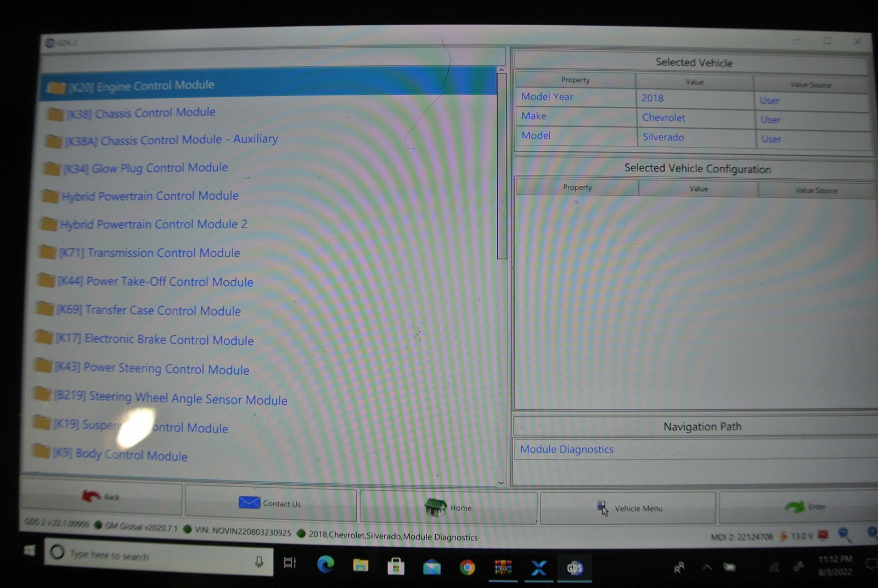Click Value header in Selected Vehicle table
Image resolution: width=878 pixels, height=588 pixels.
(695, 82)
